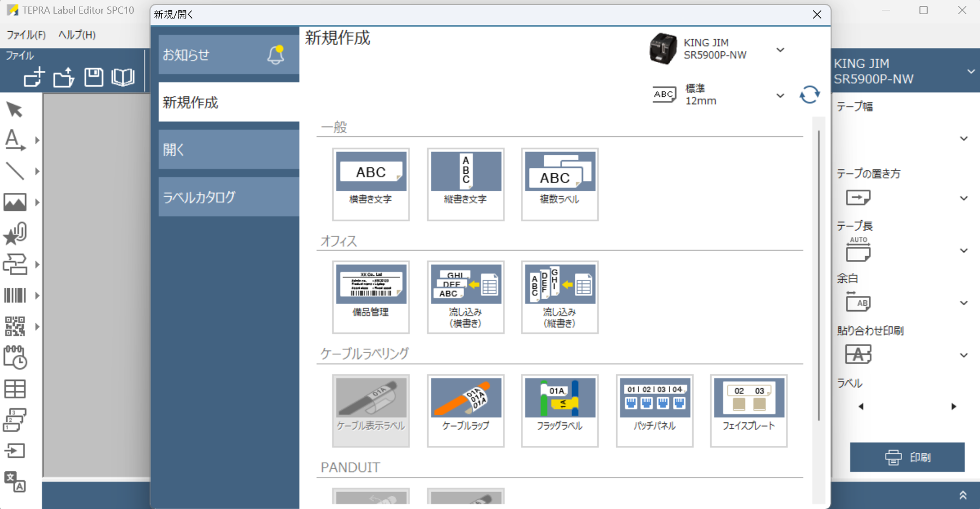The image size is (980, 509).
Task: Expand the printer selection dropdown in dialog
Action: (x=780, y=50)
